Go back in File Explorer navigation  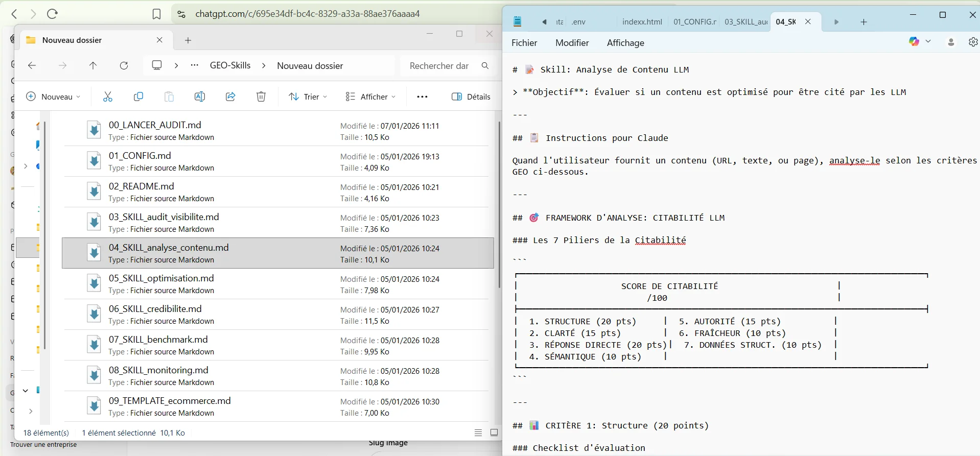tap(32, 65)
